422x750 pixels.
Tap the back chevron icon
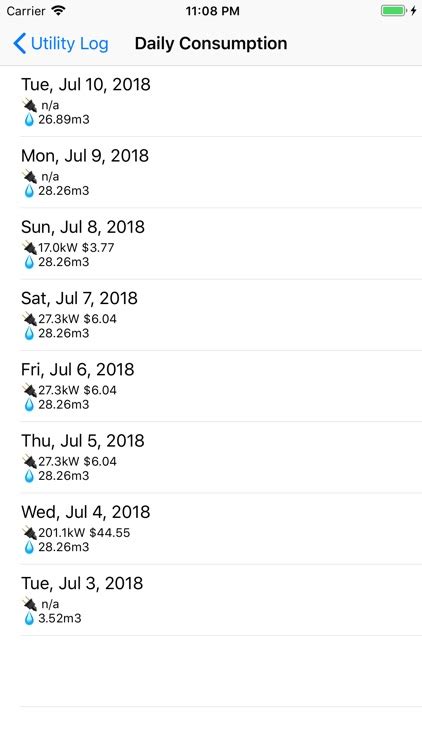tap(20, 44)
